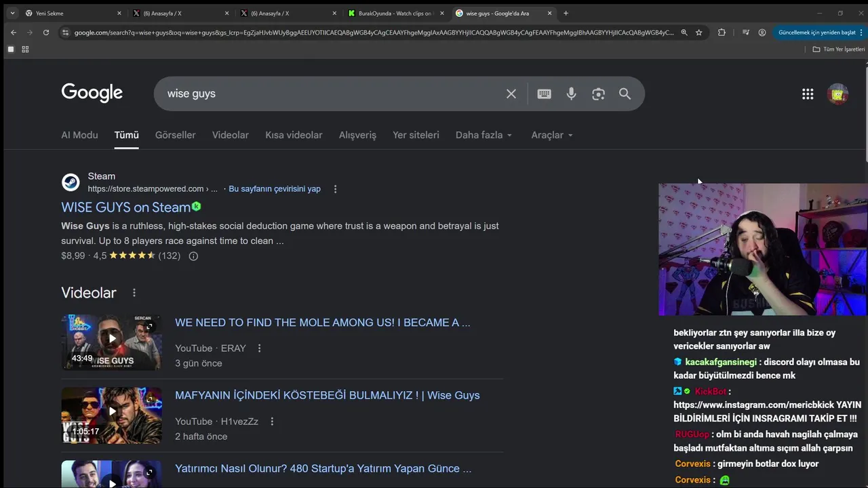Open the bookmarks bar apps grid icon
Image resolution: width=868 pixels, height=488 pixels.
tap(25, 49)
